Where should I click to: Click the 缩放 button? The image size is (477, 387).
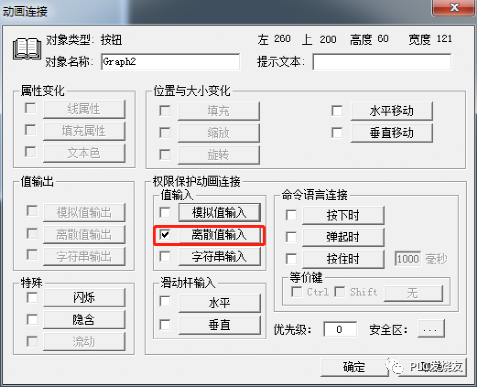[x=219, y=133]
